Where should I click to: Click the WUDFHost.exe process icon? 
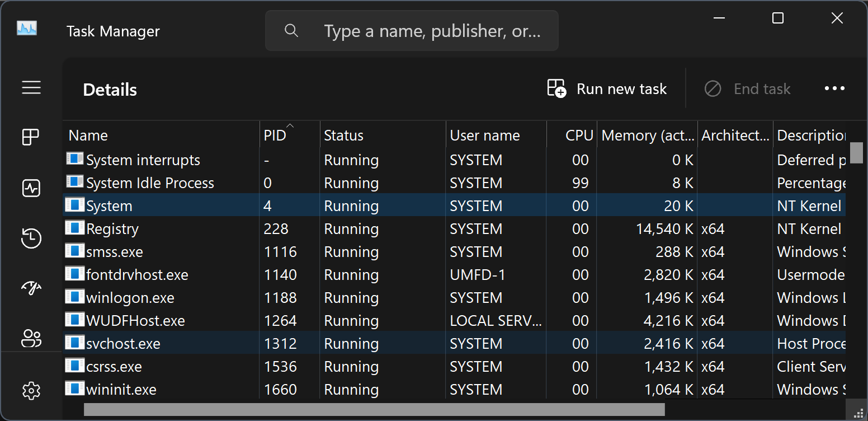[x=74, y=320]
